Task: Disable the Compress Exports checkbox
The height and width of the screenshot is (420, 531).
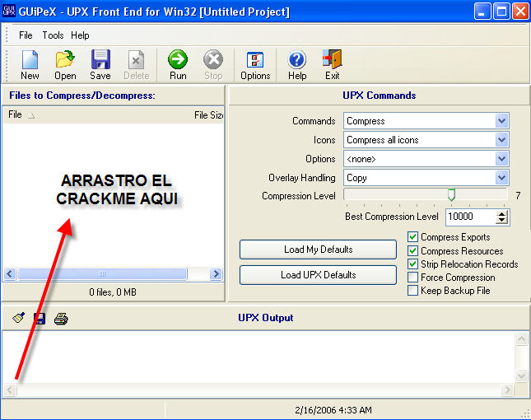Action: tap(413, 237)
